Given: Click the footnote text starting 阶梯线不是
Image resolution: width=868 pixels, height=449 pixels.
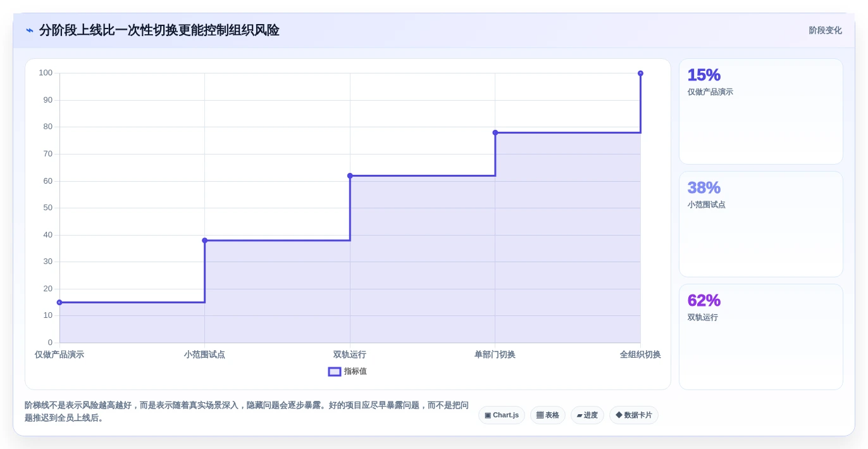Looking at the screenshot, I should click(247, 412).
